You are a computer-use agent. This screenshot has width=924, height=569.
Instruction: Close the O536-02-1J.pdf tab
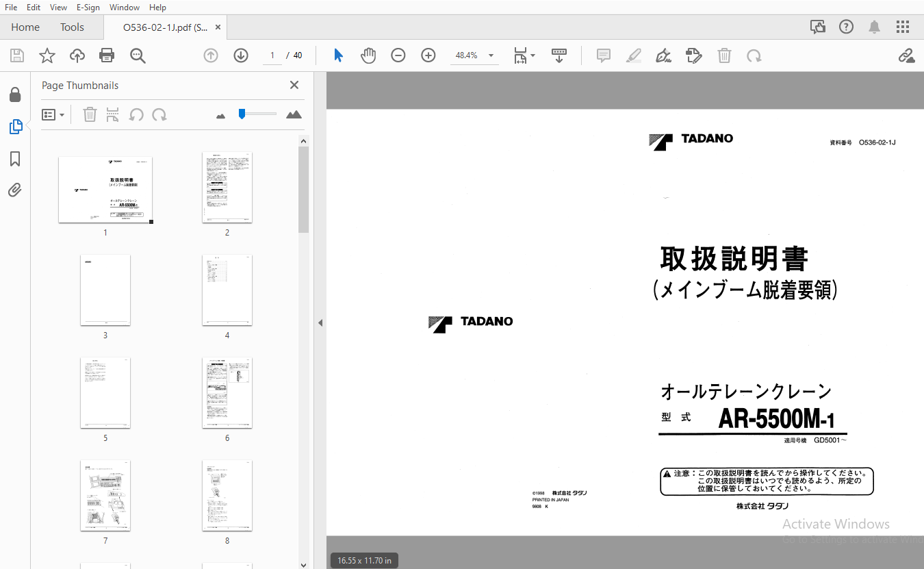tap(218, 27)
